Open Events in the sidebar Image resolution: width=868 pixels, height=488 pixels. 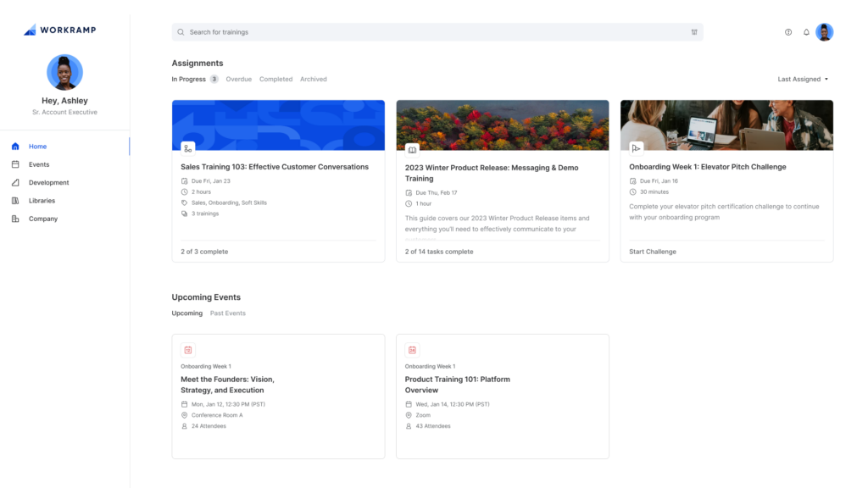(39, 164)
